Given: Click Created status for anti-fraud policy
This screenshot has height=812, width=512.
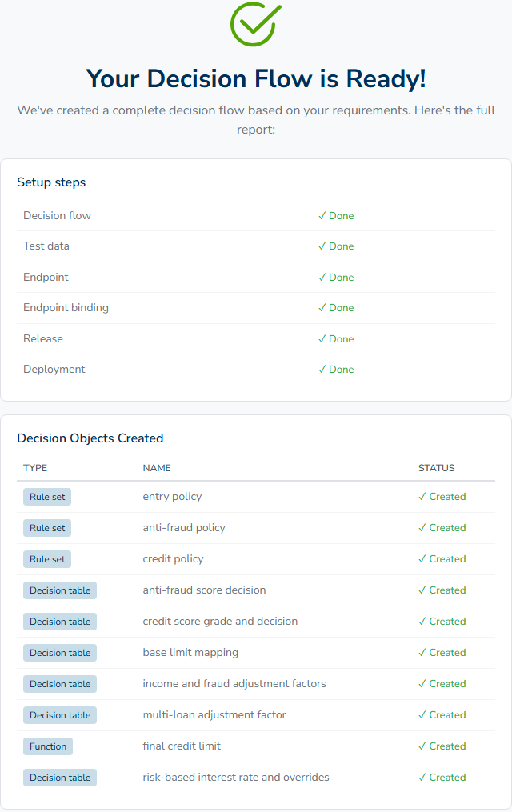Looking at the screenshot, I should 442,528.
